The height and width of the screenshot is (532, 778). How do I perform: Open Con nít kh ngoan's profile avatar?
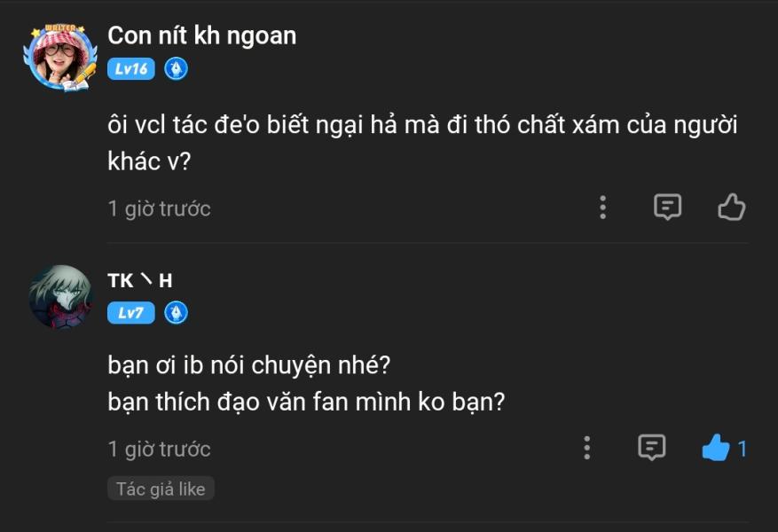(x=60, y=58)
